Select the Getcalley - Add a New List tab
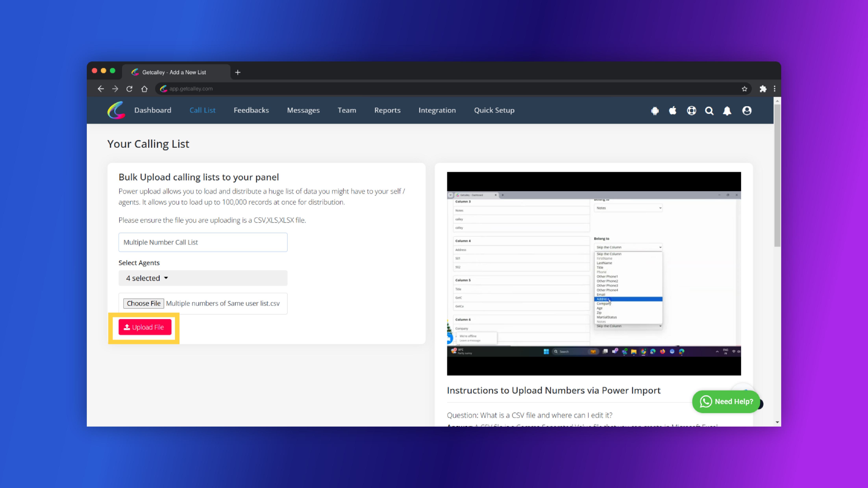The height and width of the screenshot is (488, 868). pos(176,72)
